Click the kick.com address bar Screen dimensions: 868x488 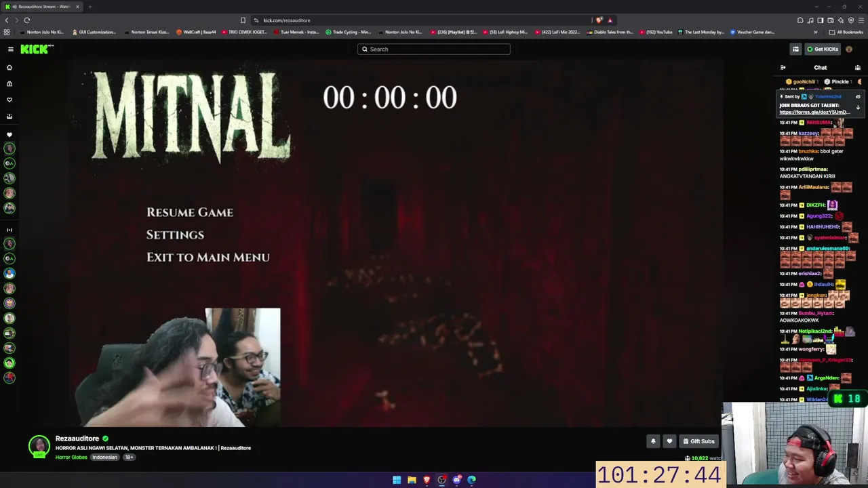(x=420, y=20)
